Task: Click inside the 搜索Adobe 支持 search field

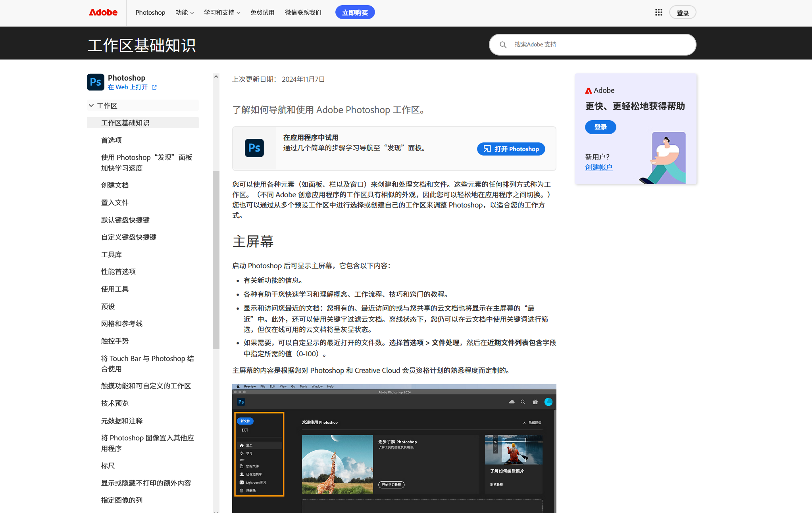Action: click(591, 44)
